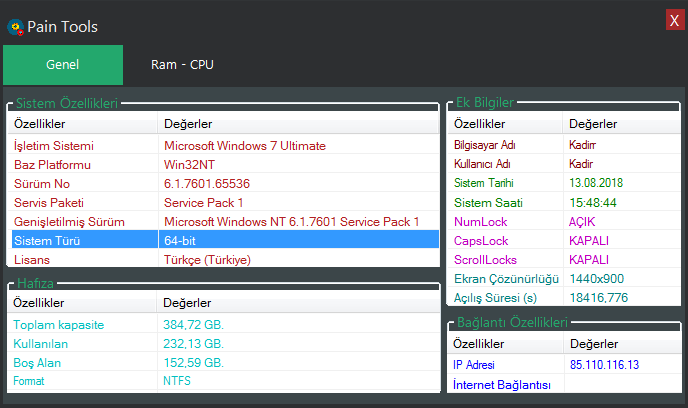Select the Servis Paketi row
The height and width of the screenshot is (408, 688).
[x=223, y=203]
